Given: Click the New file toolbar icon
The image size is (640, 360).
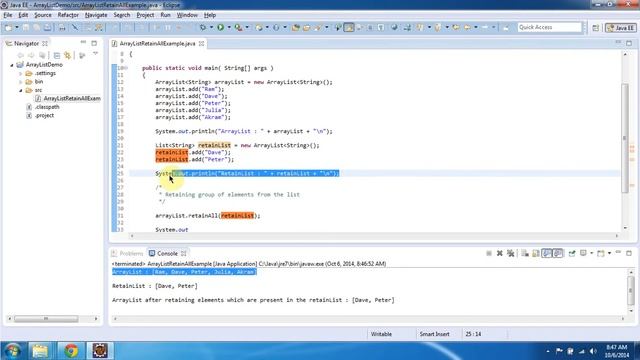Looking at the screenshot, I should click(9, 27).
